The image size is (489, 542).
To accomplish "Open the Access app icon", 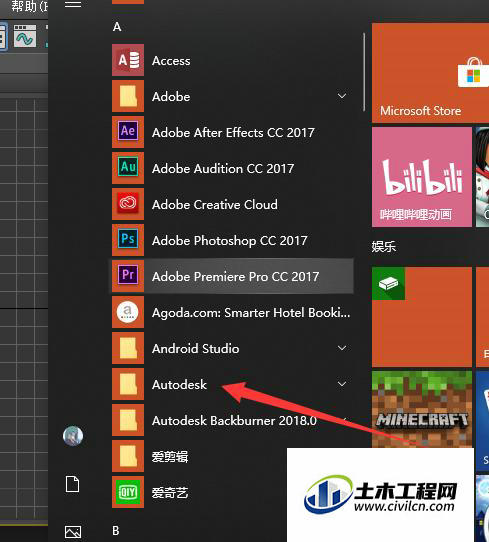I will pos(128,60).
